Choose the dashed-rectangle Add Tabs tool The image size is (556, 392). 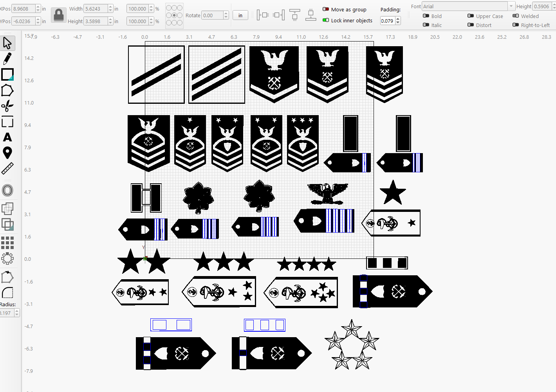click(7, 122)
